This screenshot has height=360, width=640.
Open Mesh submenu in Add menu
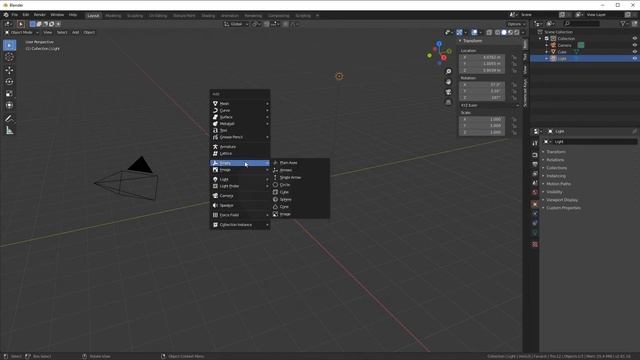point(240,104)
